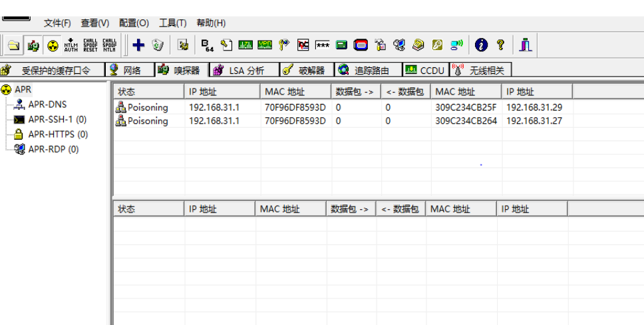Click 70F96DF8593D in the first row
This screenshot has width=644, height=325.
295,107
